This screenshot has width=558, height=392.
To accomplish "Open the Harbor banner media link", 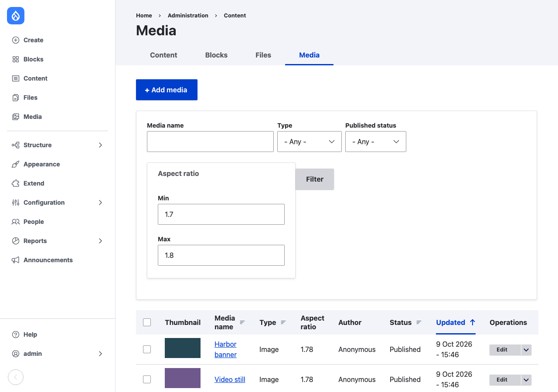I will tap(225, 349).
